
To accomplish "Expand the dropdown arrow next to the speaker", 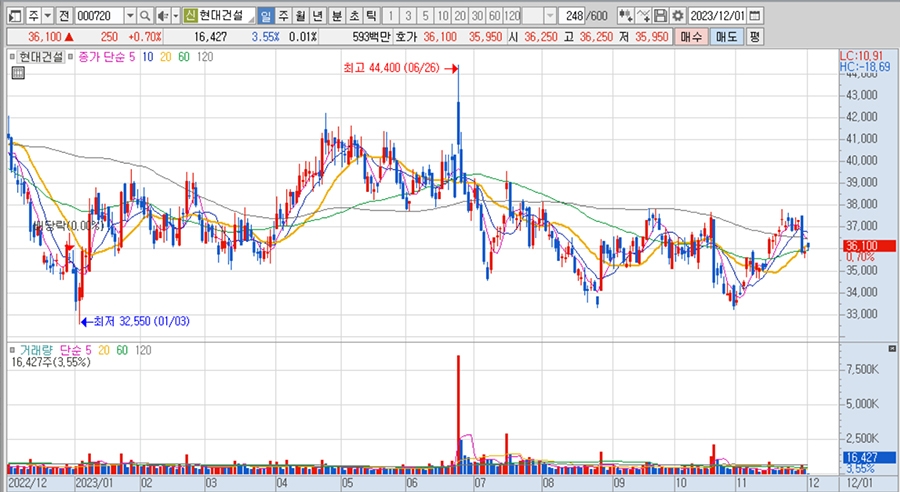I will click(176, 16).
